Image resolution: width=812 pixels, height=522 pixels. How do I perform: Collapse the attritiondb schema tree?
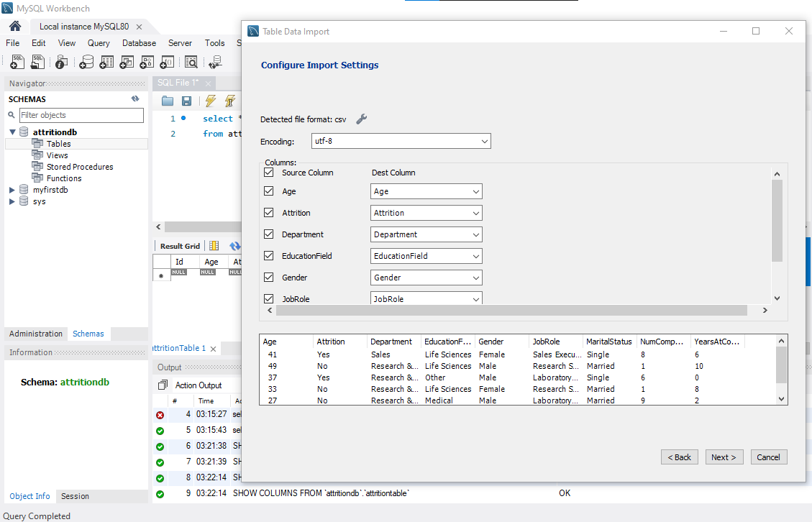(x=12, y=132)
